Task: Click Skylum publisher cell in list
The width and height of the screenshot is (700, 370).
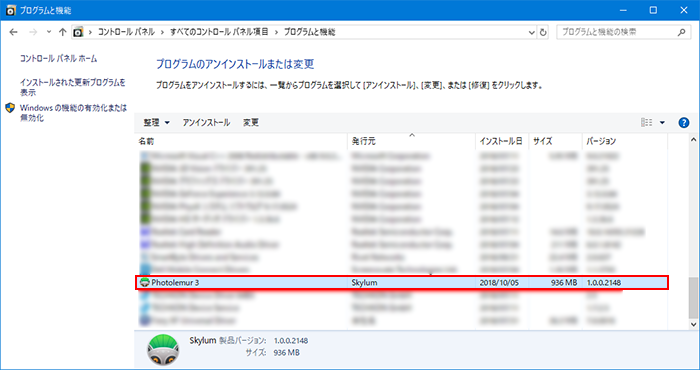Action: pyautogui.click(x=364, y=283)
